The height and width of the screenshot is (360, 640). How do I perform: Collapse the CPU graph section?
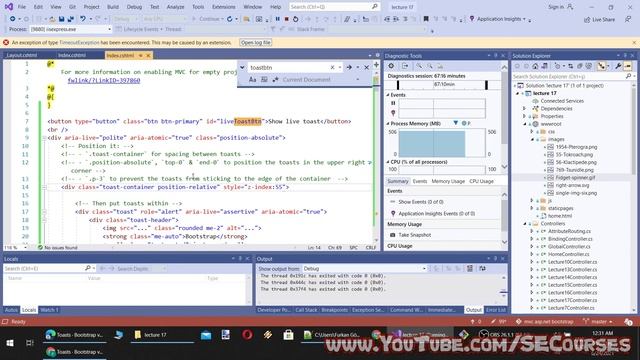(388, 162)
